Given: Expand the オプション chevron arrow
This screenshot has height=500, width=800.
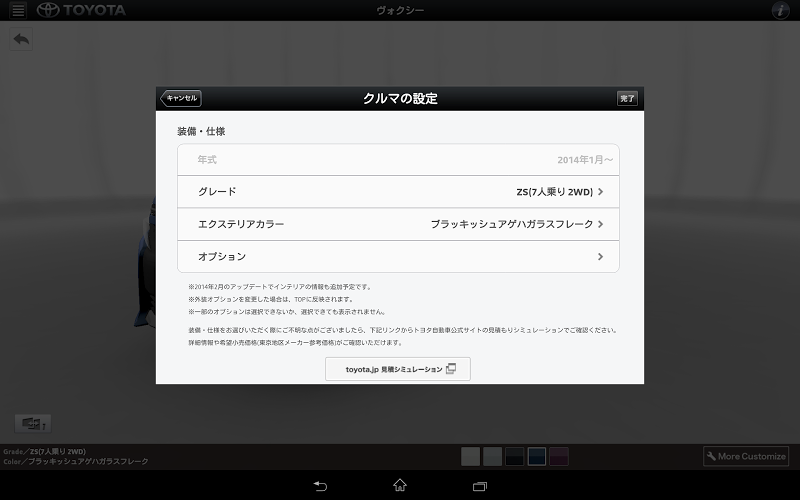Looking at the screenshot, I should click(x=601, y=257).
